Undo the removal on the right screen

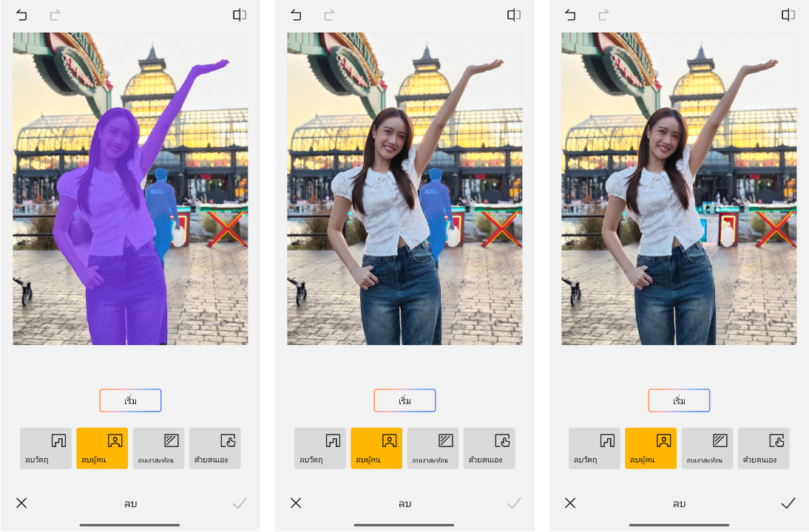point(570,15)
